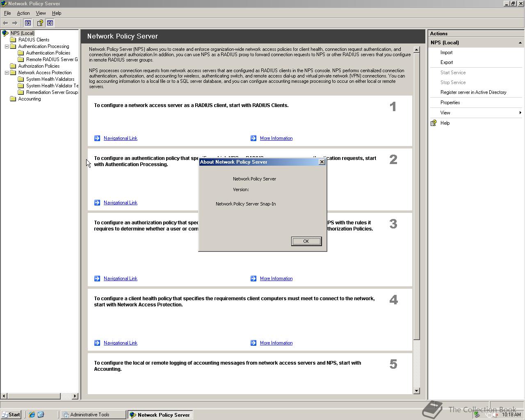
Task: Open section 2 Navigational Link
Action: (121, 203)
